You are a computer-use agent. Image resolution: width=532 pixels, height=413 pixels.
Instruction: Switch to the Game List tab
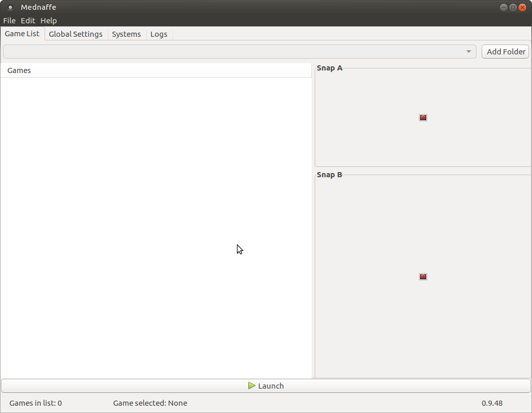coord(22,34)
